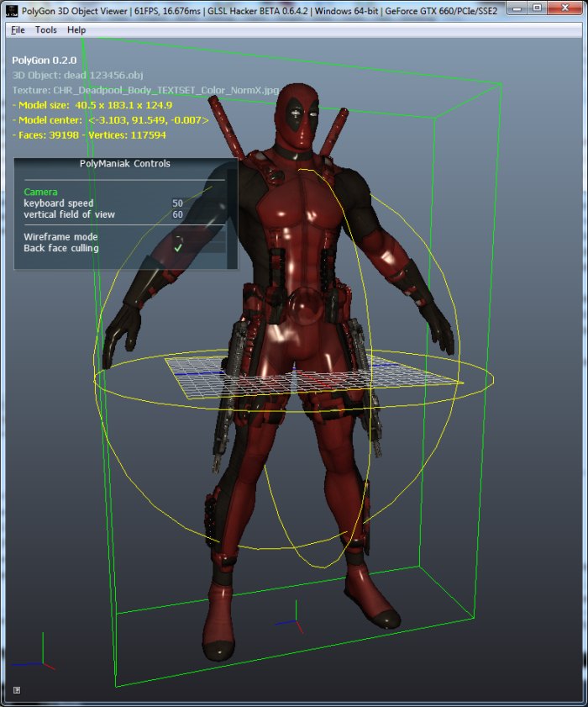This screenshot has width=588, height=707.
Task: Select the vertical field of view value 60
Action: point(177,214)
